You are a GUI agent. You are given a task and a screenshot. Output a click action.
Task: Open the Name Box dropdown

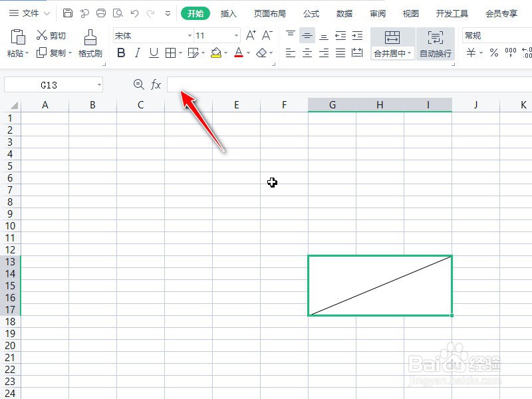(99, 84)
